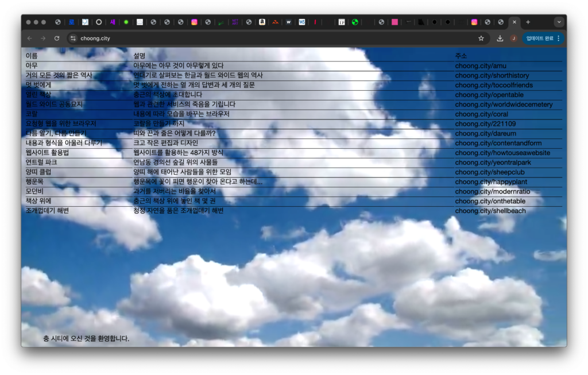Open the profile avatar labeled J
This screenshot has height=375, width=588.
(513, 38)
